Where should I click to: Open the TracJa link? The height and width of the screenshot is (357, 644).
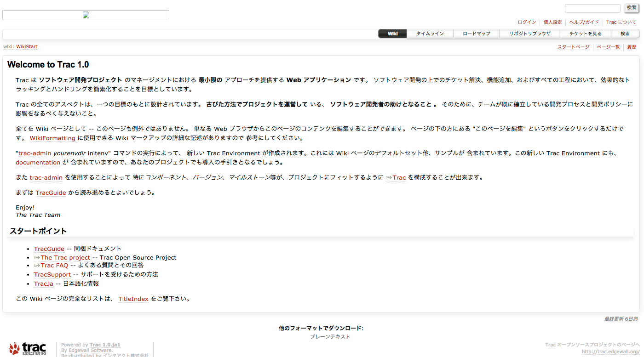44,284
